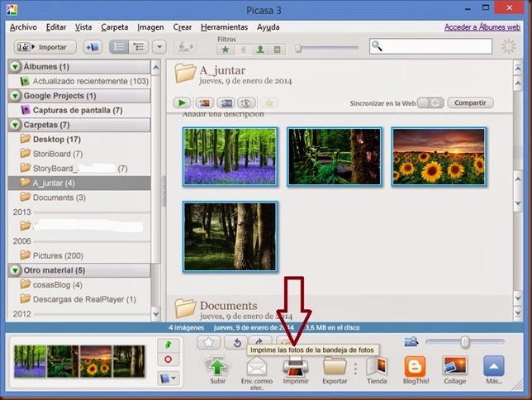Jump to bottom of photo library scrollbar

coord(518,313)
